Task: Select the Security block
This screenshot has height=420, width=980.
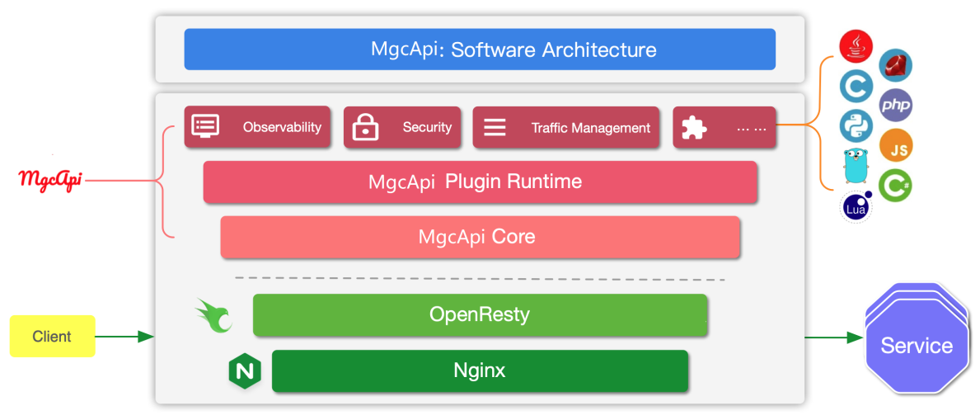Action: click(x=402, y=127)
